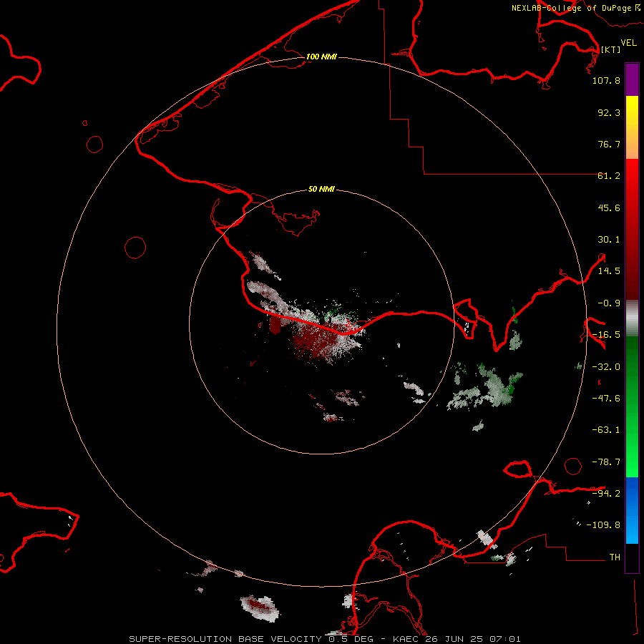Click the -47.6 velocity scale value

[x=606, y=399]
